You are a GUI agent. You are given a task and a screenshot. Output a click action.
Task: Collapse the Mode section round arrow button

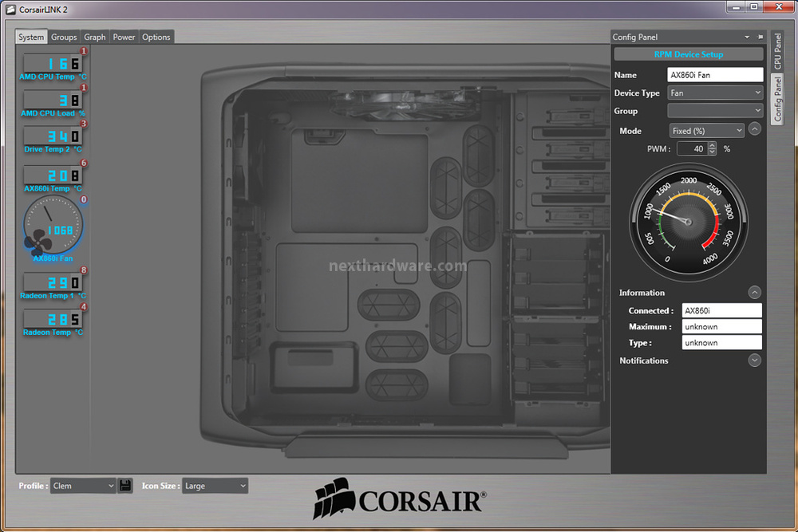click(755, 129)
